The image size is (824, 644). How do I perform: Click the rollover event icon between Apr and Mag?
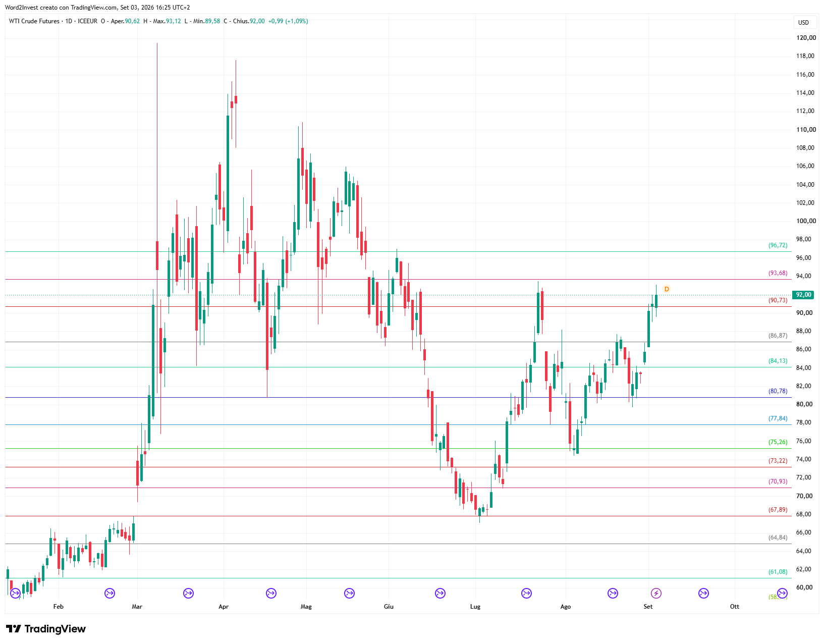click(271, 593)
